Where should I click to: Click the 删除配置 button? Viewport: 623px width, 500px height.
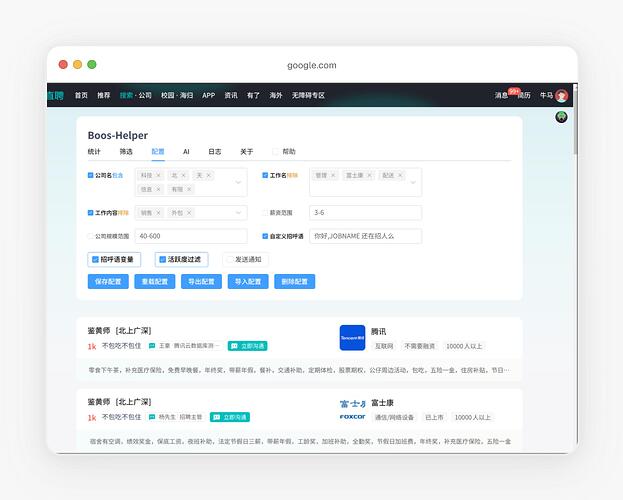click(x=294, y=281)
